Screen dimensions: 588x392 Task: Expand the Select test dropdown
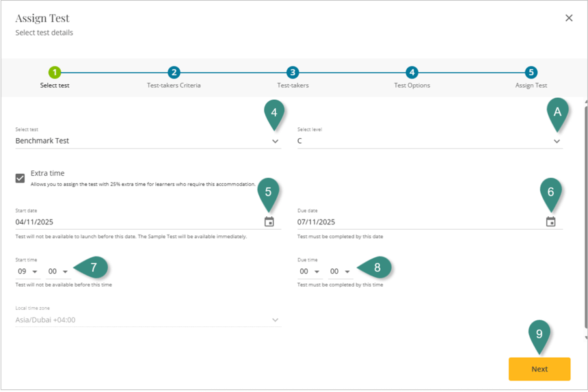coord(276,142)
